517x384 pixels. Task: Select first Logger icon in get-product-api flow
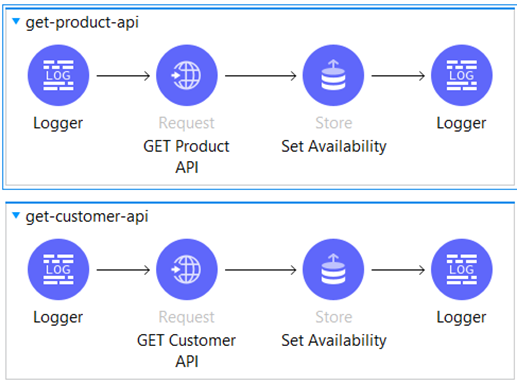[58, 75]
